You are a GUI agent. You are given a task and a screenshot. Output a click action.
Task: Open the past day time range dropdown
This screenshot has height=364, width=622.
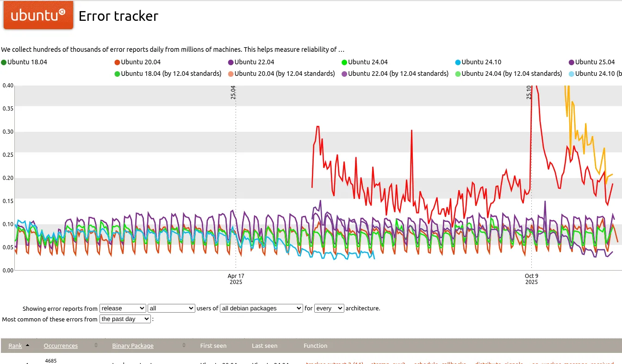coord(125,319)
